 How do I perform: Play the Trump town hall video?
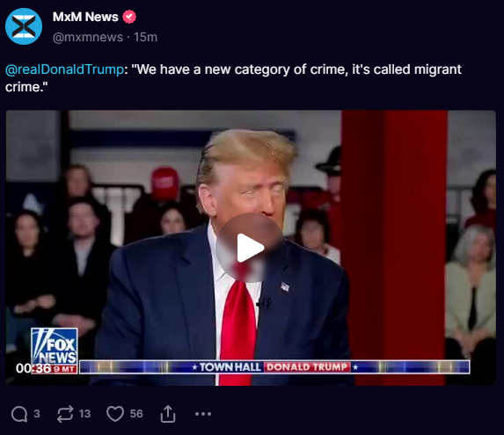point(251,248)
